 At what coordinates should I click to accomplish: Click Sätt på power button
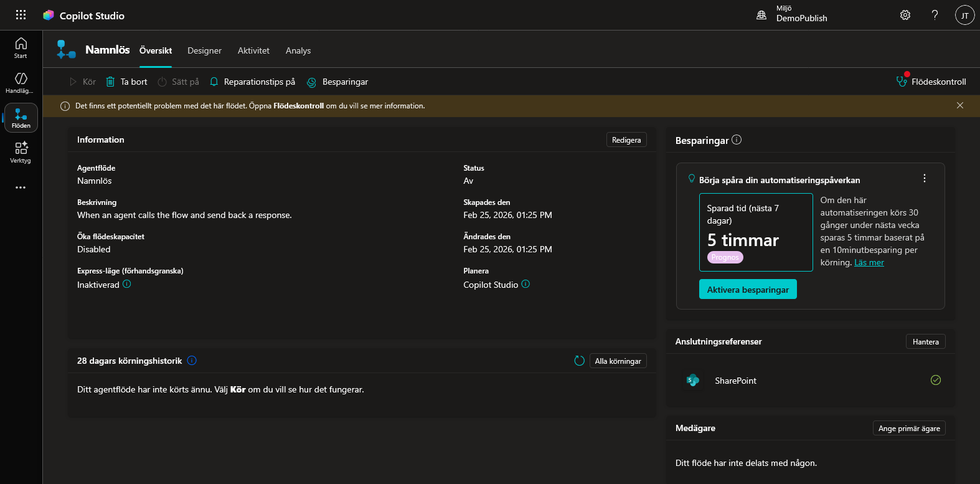pyautogui.click(x=179, y=82)
